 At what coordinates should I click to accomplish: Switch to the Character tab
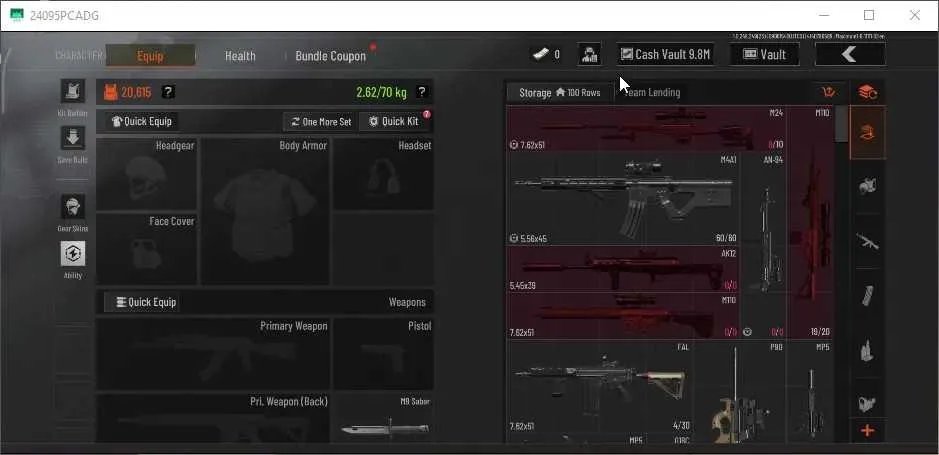(79, 55)
